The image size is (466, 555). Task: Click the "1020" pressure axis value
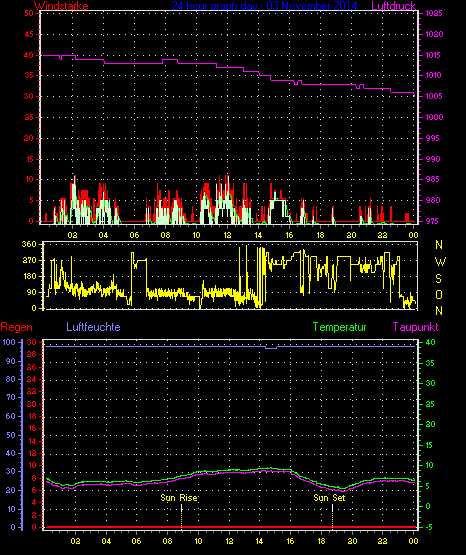click(434, 34)
